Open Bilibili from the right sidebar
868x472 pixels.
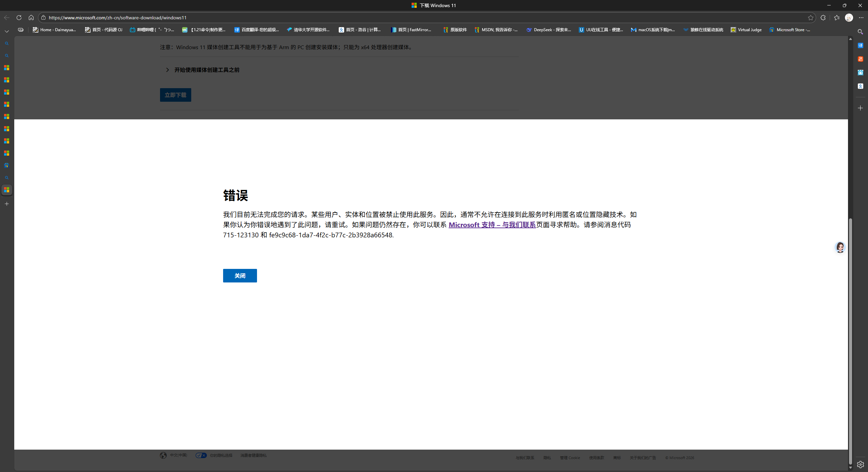pos(861,72)
